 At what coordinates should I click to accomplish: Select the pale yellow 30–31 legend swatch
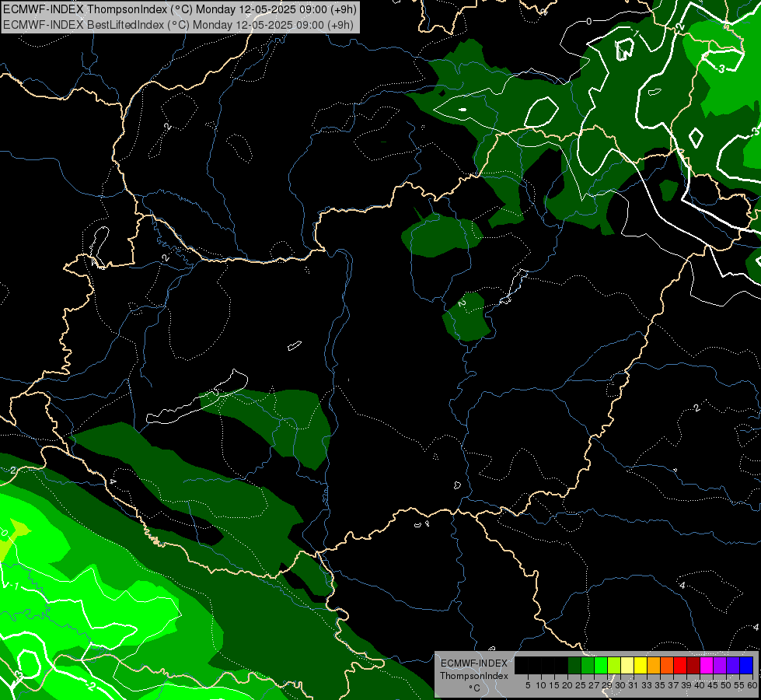point(627,665)
